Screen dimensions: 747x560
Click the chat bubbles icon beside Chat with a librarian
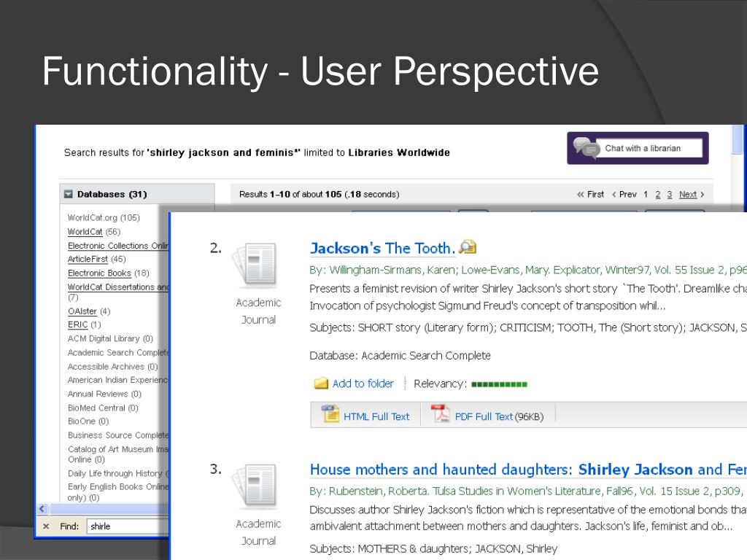tap(586, 147)
